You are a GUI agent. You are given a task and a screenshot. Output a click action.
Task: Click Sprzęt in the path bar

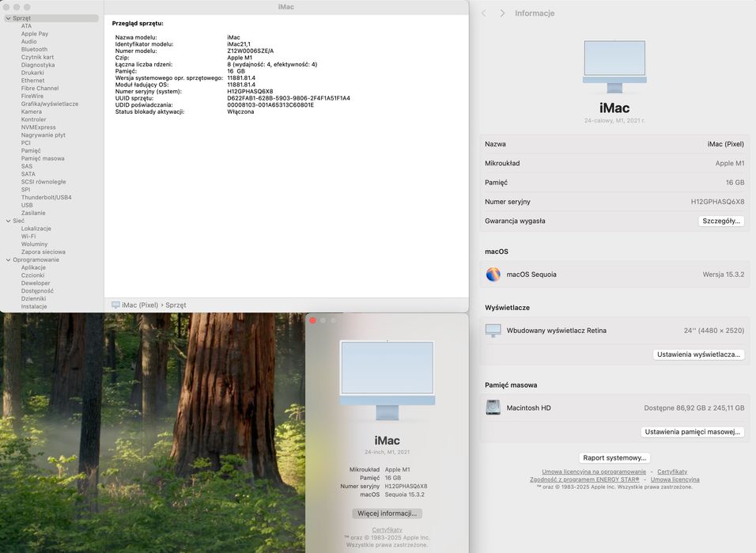click(176, 305)
